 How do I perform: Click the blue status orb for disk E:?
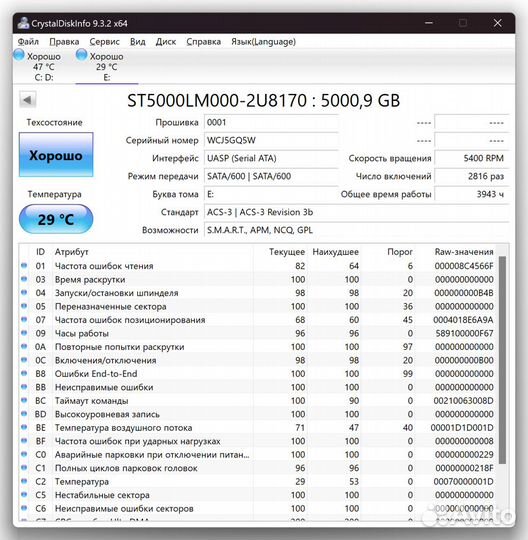tap(82, 55)
